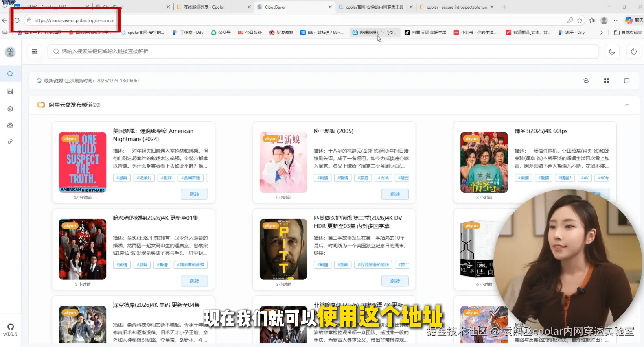Viewport: 644px width, 347px height.
Task: Click the #纪录片 tag
Action: pos(144,178)
